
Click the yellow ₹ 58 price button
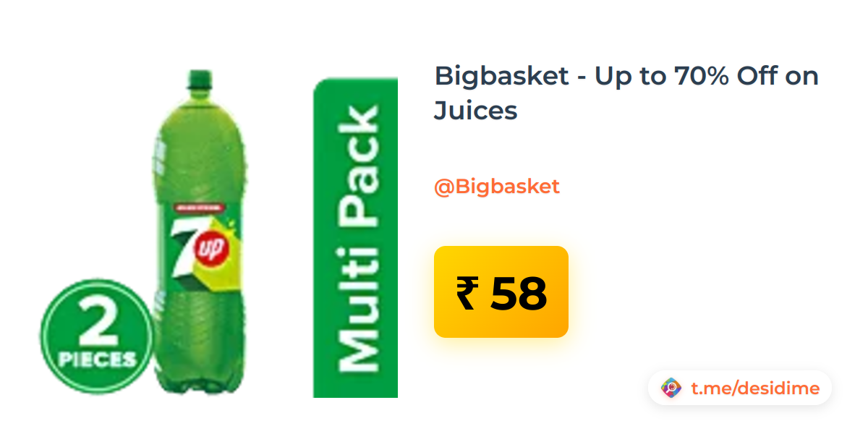pyautogui.click(x=501, y=292)
